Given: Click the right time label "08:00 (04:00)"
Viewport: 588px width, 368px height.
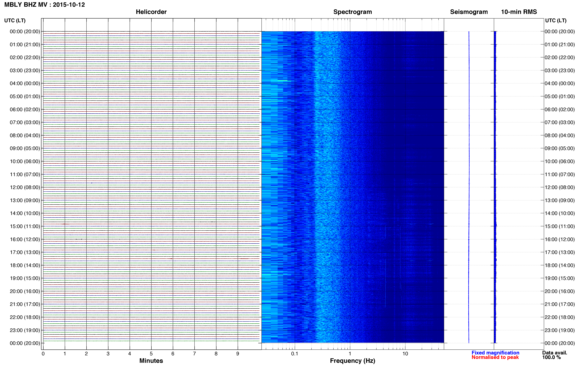Looking at the screenshot, I should coord(560,135).
